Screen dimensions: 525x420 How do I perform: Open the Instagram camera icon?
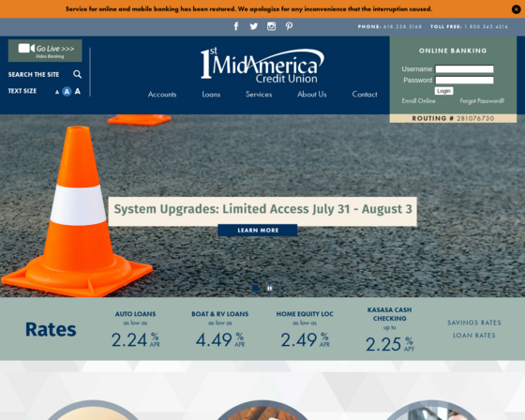click(x=271, y=26)
